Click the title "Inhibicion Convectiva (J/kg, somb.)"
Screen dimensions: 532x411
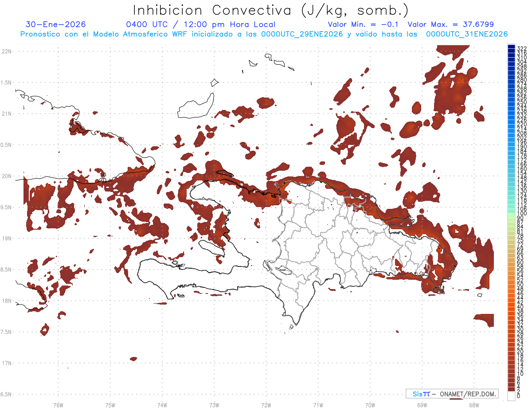270,10
